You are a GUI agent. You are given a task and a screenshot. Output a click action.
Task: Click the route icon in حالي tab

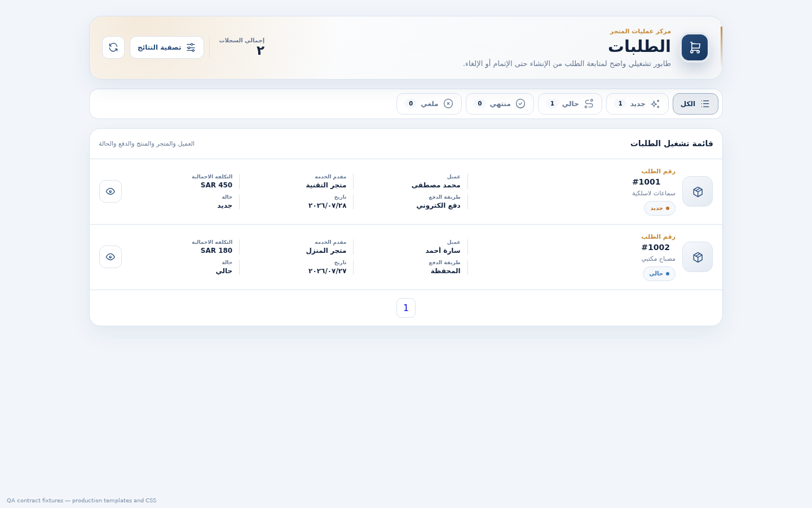coord(589,104)
